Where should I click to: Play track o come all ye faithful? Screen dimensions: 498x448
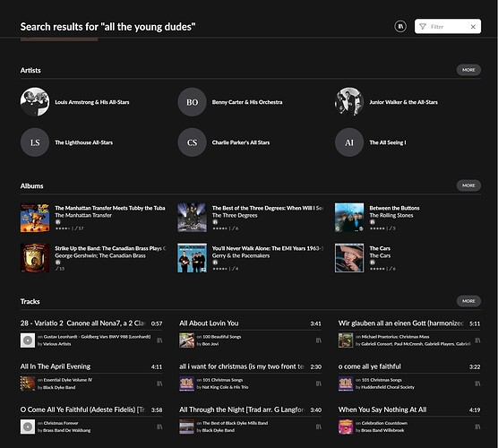(369, 366)
